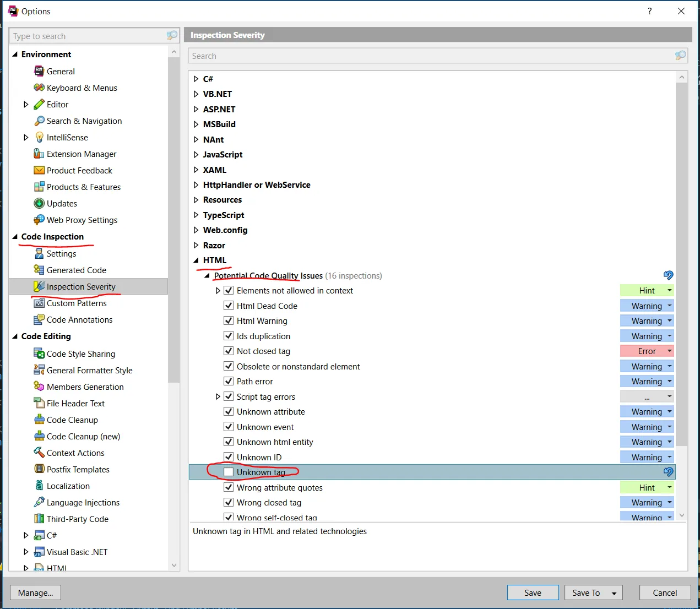700x609 pixels.
Task: Open Search & Navigation magnifier icon
Action: [x=39, y=121]
